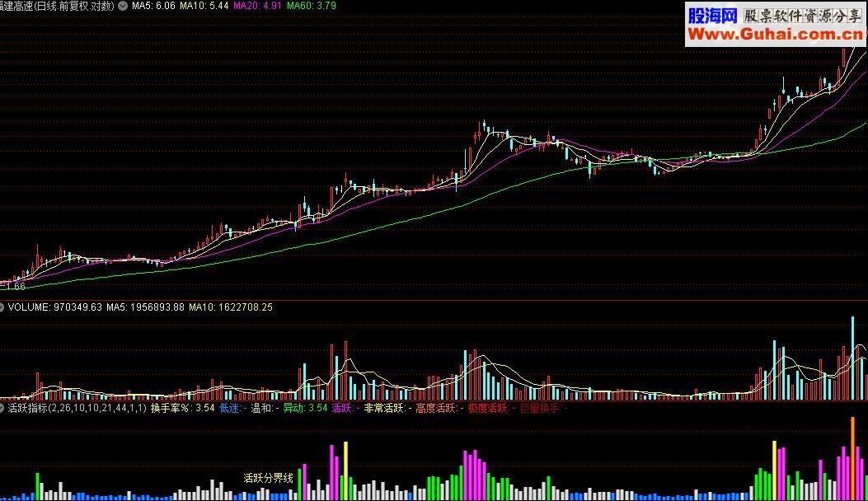Click the chart title ending 日线,前复权,对数
Viewport: 868px width, 501px height.
click(x=57, y=6)
